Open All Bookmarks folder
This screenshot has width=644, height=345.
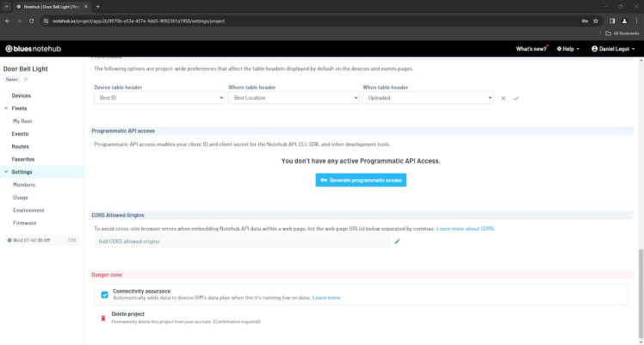[x=622, y=34]
